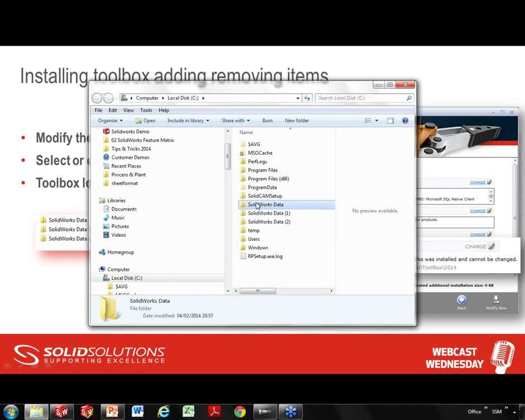Open the Share with dropdown

click(235, 120)
